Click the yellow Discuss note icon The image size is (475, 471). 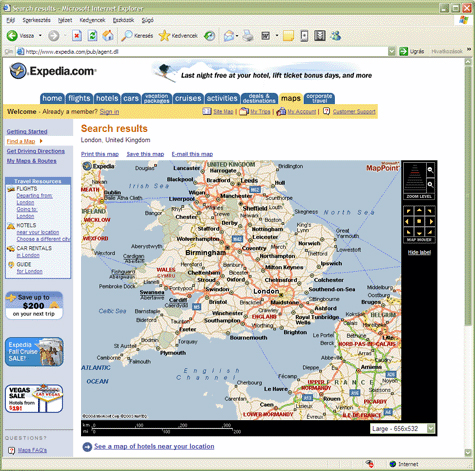pos(288,36)
